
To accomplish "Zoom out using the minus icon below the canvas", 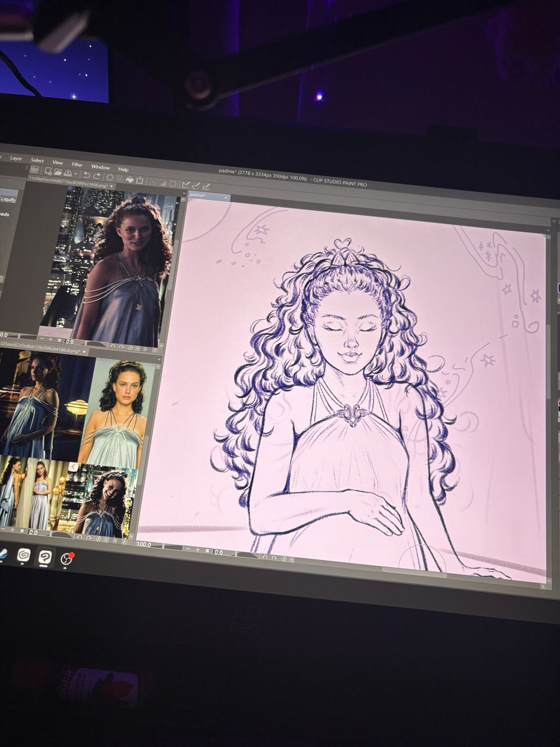I will [x=188, y=549].
